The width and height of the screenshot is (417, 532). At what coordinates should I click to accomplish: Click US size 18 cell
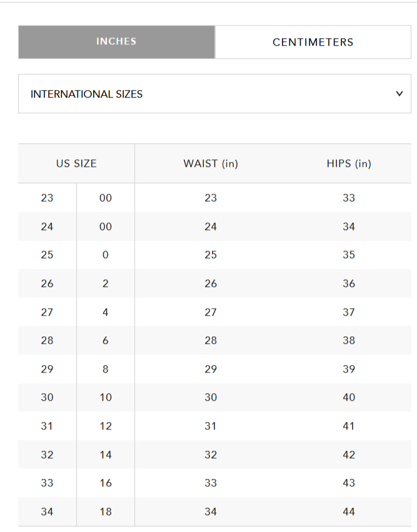pyautogui.click(x=105, y=511)
